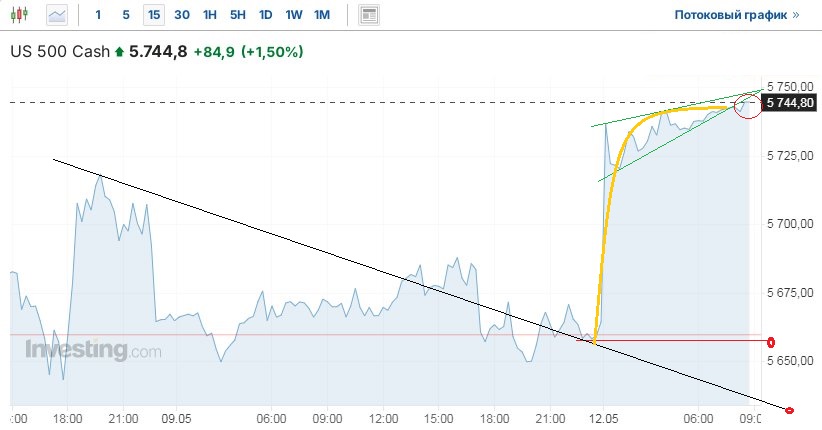Open the Потоковый график link

coord(736,15)
